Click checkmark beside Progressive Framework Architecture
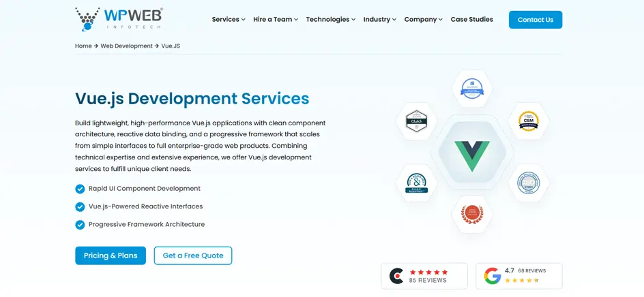644x297 pixels. (80, 225)
